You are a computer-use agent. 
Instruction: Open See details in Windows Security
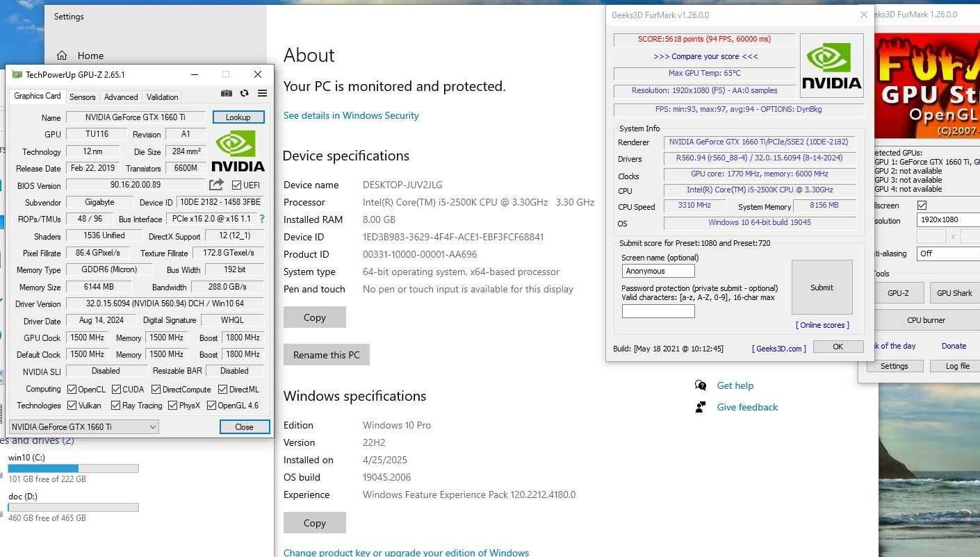(351, 115)
